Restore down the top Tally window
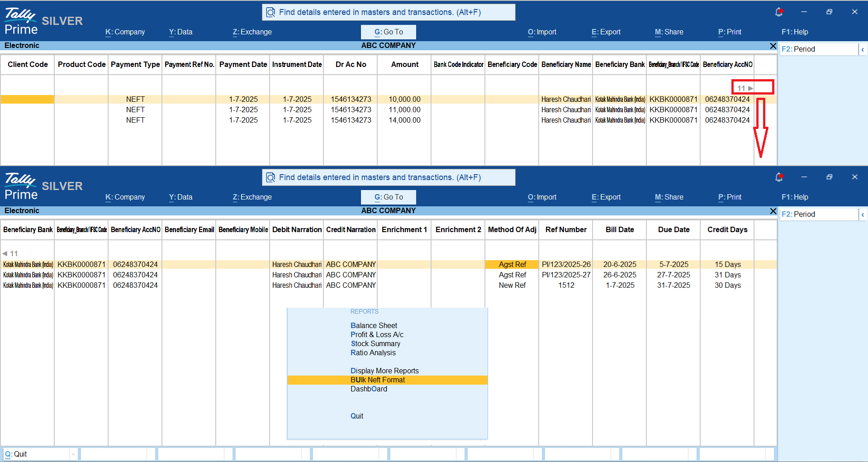This screenshot has width=868, height=462. click(829, 12)
